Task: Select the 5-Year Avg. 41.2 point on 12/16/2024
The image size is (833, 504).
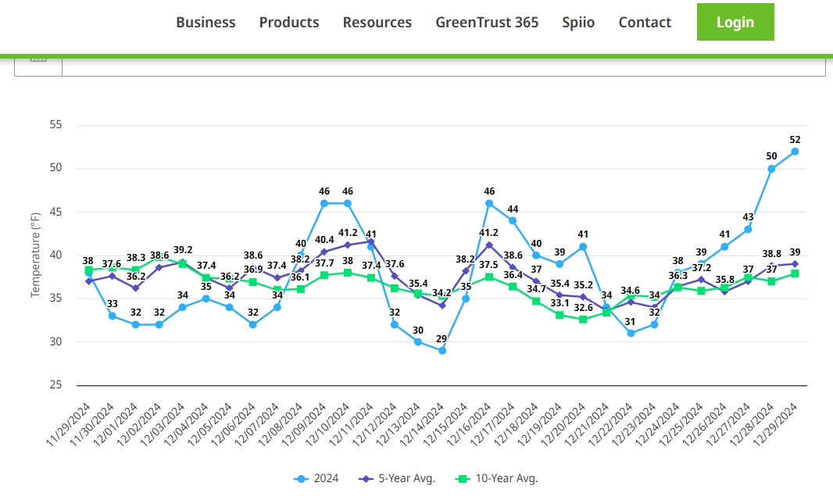Action: coord(489,245)
